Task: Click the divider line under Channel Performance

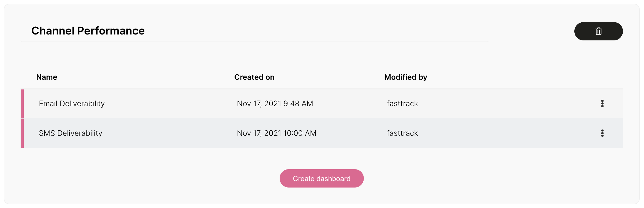Action: tap(255, 42)
